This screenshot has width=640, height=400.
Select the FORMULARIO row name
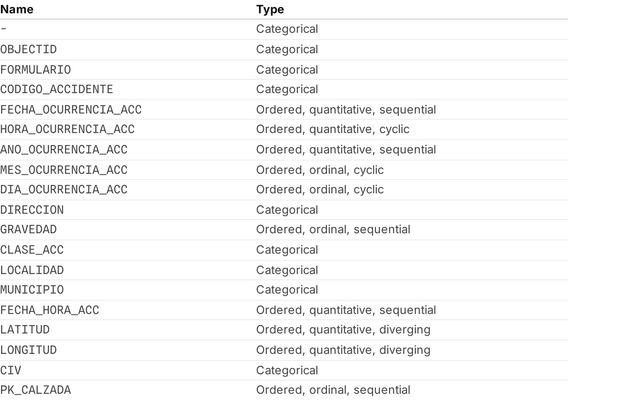[35, 70]
